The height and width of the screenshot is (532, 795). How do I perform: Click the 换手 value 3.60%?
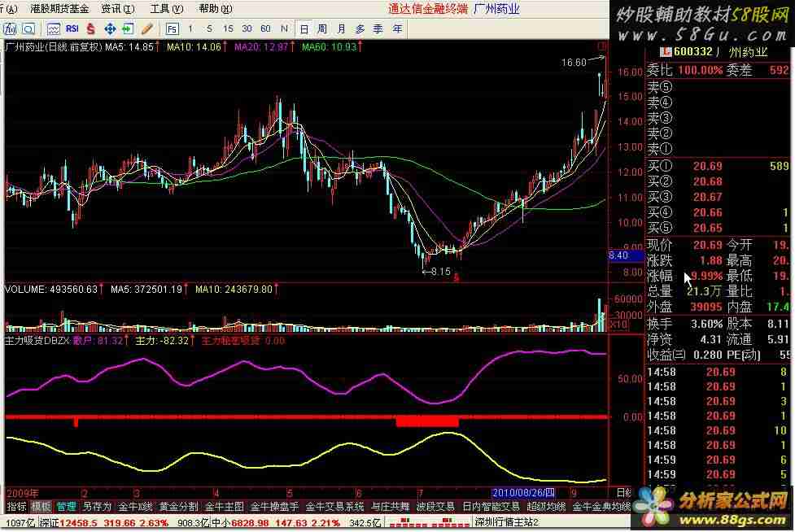point(707,323)
